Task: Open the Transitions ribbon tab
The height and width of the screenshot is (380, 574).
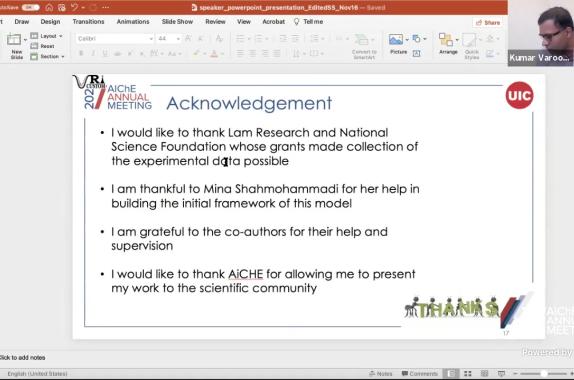Action: [x=88, y=22]
